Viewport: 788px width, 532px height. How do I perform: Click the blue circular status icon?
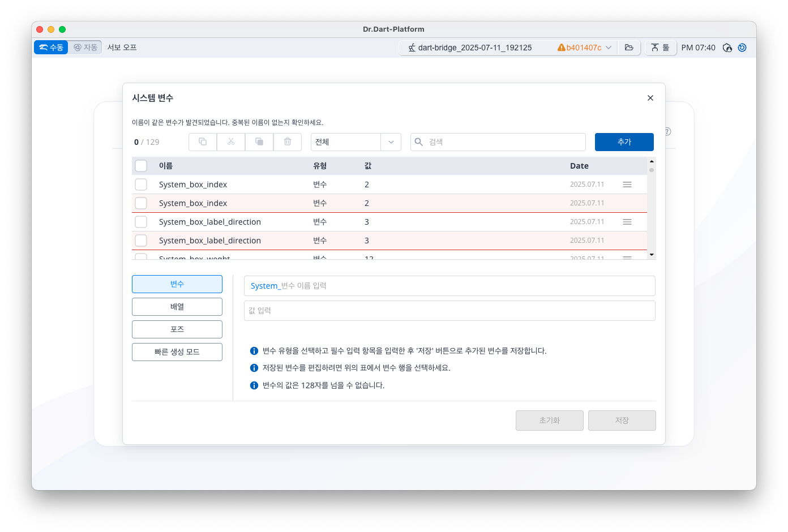[742, 48]
